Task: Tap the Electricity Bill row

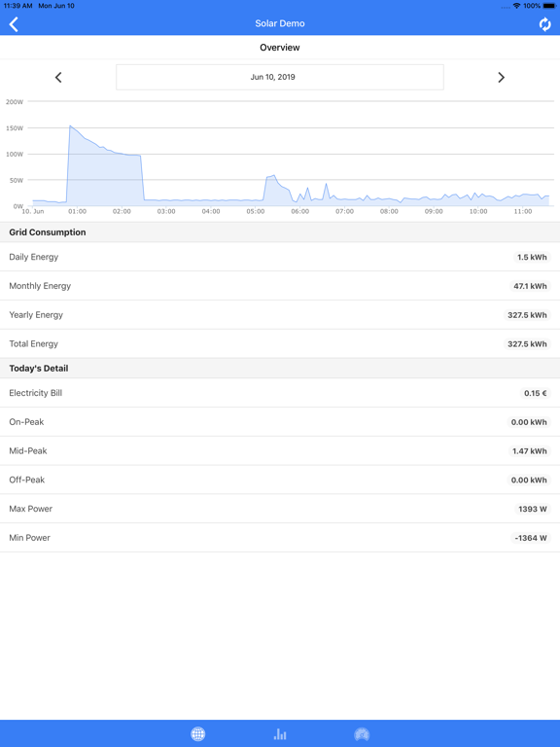Action: pyautogui.click(x=280, y=393)
